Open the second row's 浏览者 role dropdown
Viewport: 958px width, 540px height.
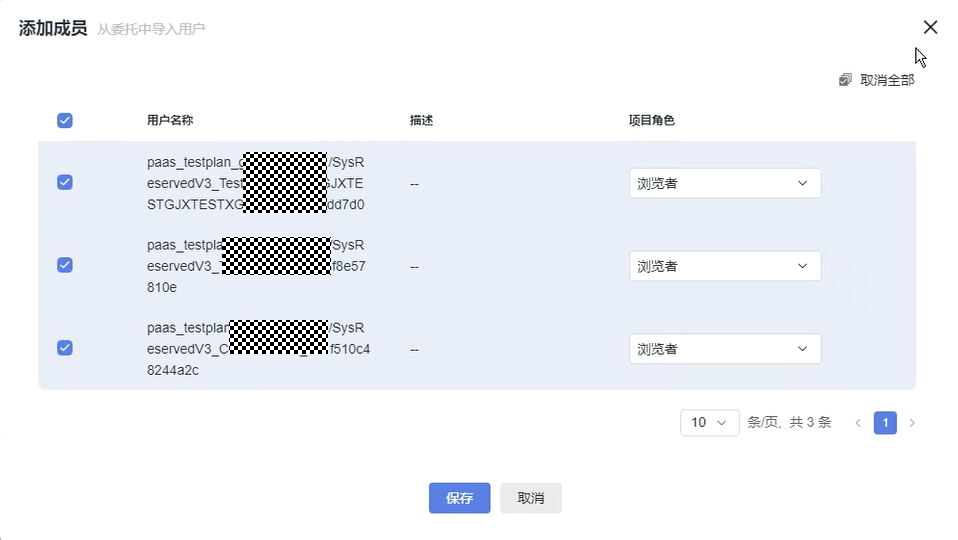click(x=725, y=266)
